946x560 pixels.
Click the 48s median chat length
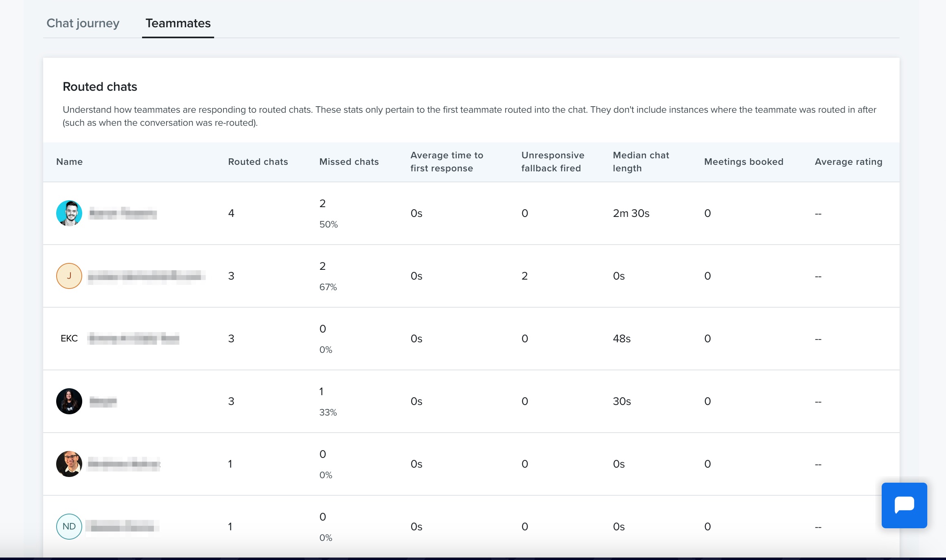(622, 339)
